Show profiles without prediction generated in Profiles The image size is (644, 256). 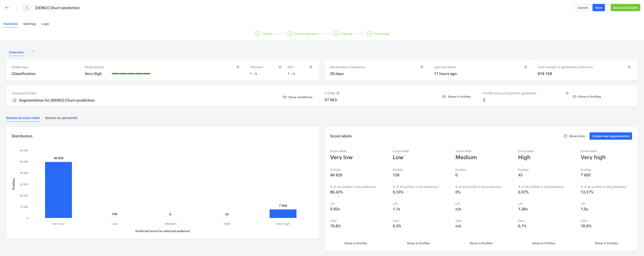587,97
